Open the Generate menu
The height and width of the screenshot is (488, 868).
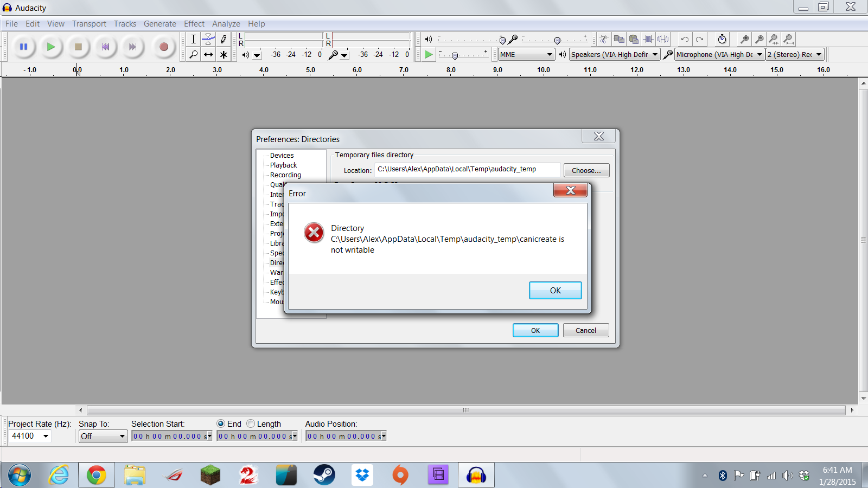point(159,24)
